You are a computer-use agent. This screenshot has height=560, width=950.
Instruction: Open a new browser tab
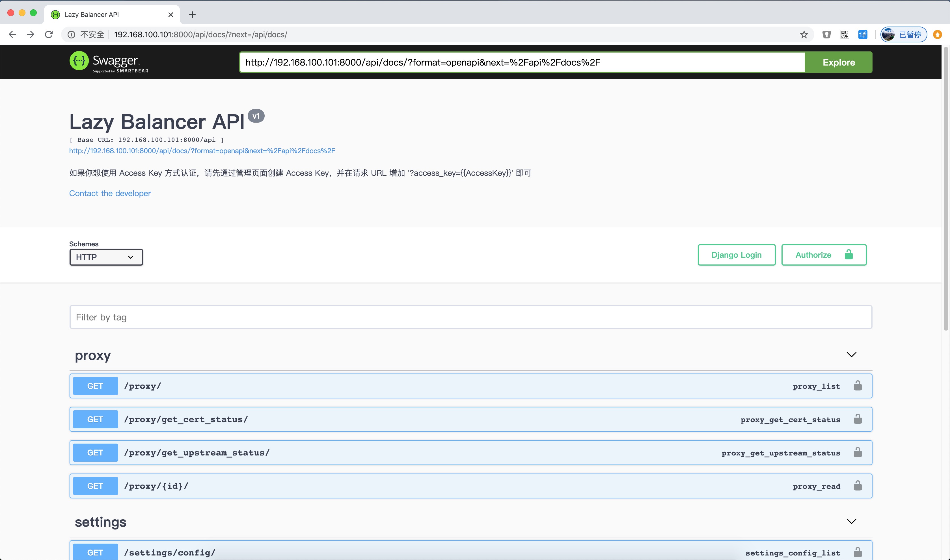tap(192, 15)
